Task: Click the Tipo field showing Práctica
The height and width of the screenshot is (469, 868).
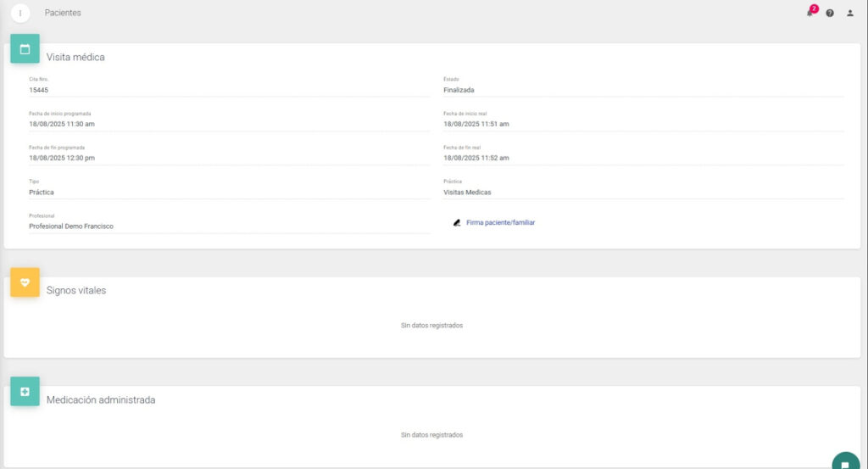Action: (229, 193)
